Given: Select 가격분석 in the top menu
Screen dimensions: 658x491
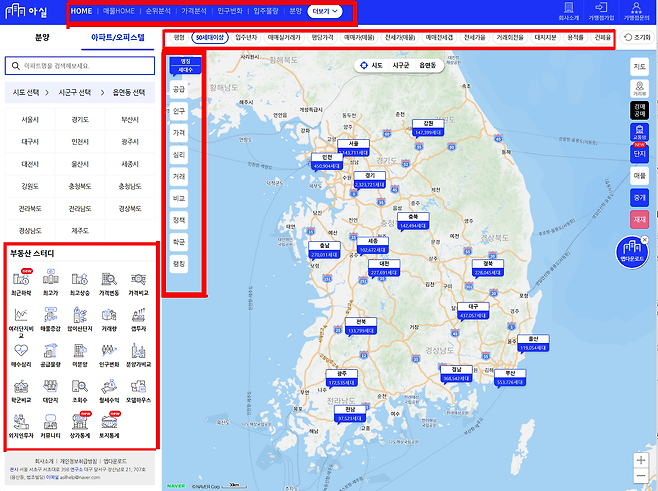Looking at the screenshot, I should [x=194, y=11].
